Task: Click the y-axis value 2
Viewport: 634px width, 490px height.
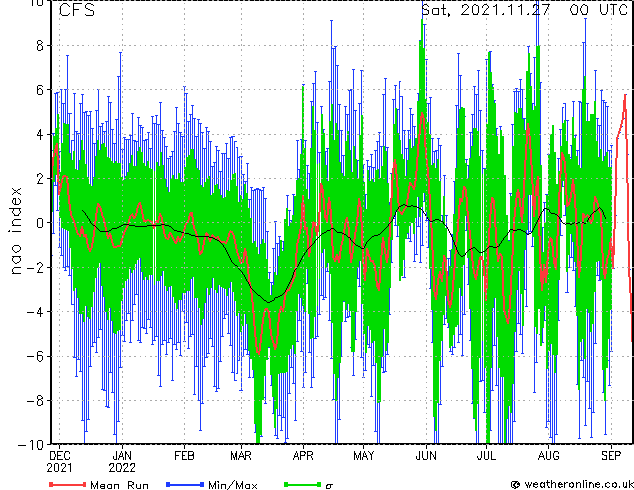Action: tap(40, 179)
